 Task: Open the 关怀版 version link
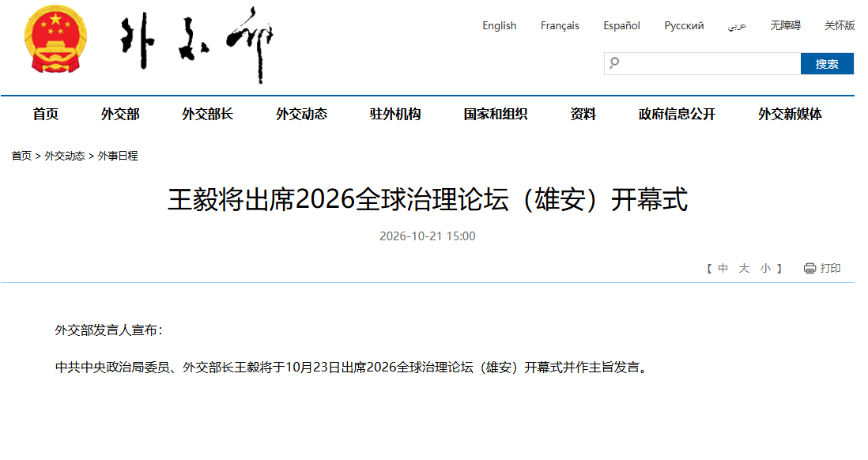pyautogui.click(x=840, y=25)
